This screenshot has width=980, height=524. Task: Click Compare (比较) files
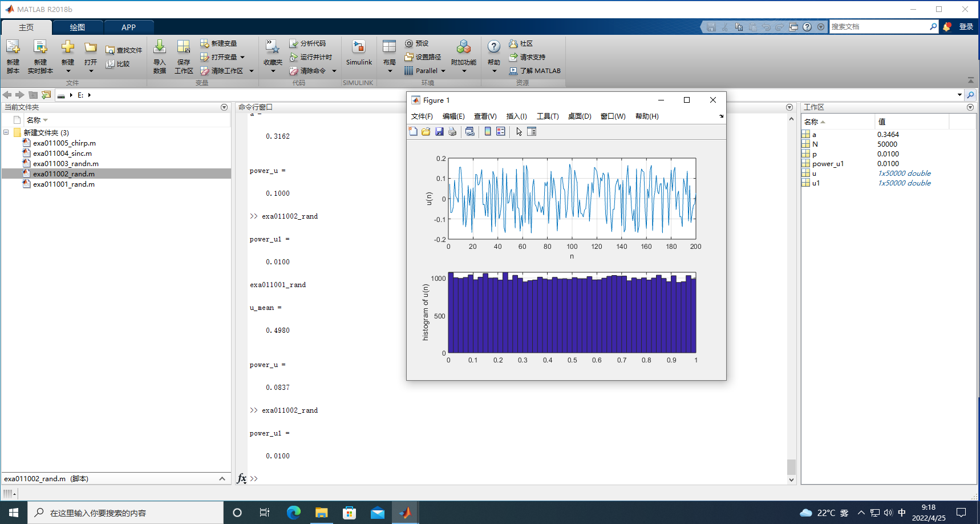click(118, 64)
